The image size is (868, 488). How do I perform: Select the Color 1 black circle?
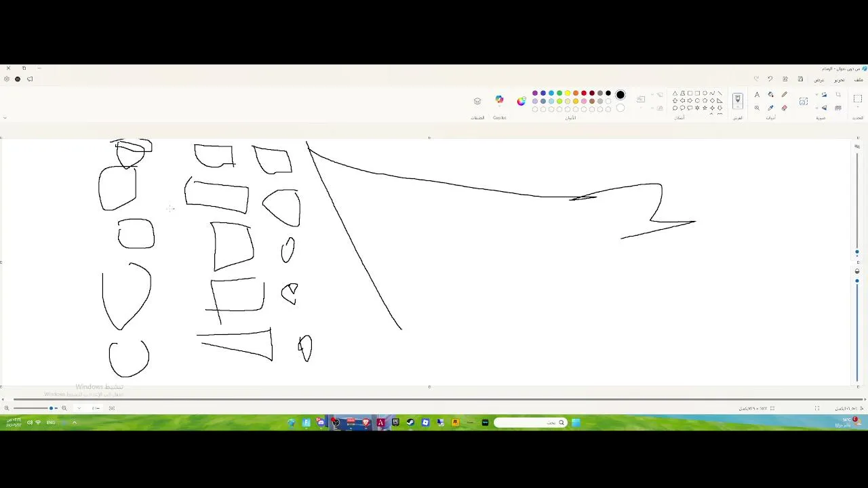pyautogui.click(x=620, y=95)
